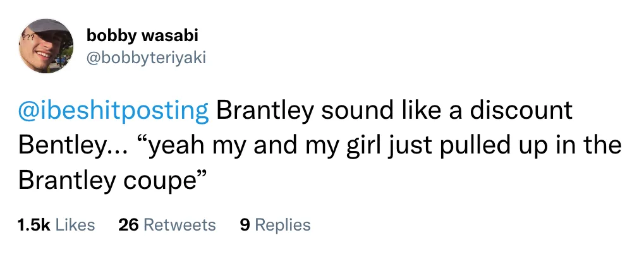
Task: Click the ??? marks on the avatar
Action: click(x=27, y=37)
